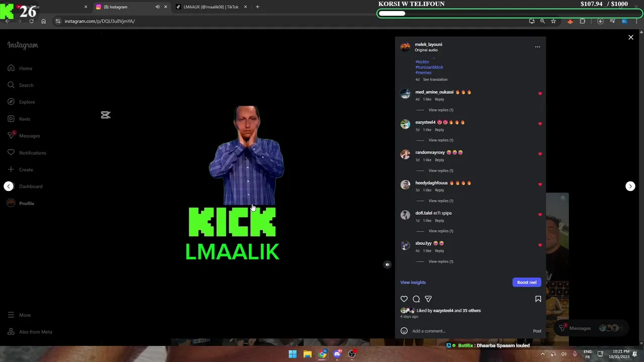Expand replies under dofi.talel comment
This screenshot has width=644, height=362.
(x=441, y=231)
